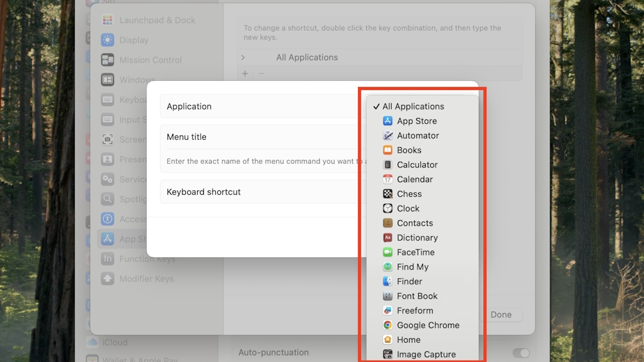Screen dimensions: 644x362
Task: Click the Image Capture entry text
Action: [x=426, y=354]
